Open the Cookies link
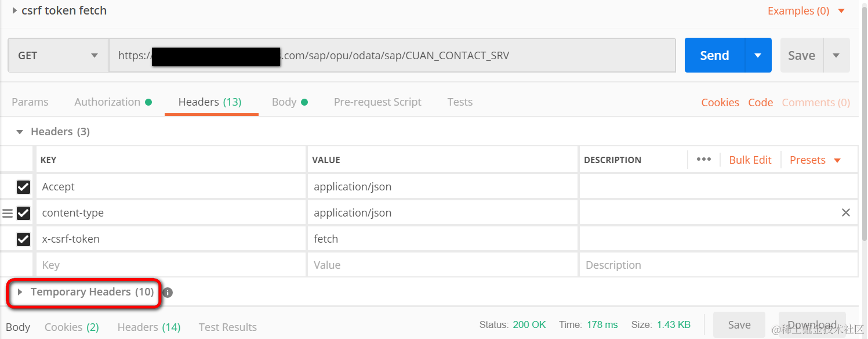 720,102
